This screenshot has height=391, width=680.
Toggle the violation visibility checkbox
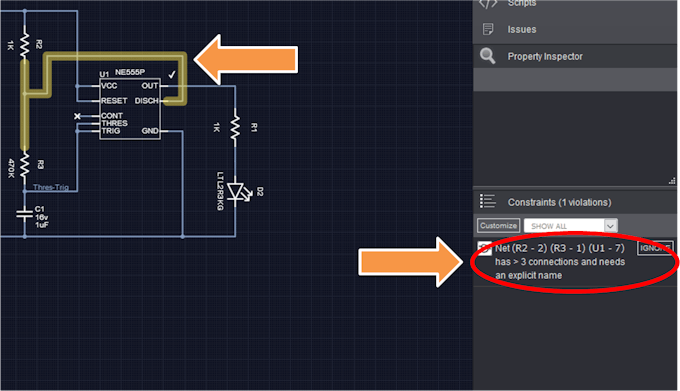pos(484,248)
